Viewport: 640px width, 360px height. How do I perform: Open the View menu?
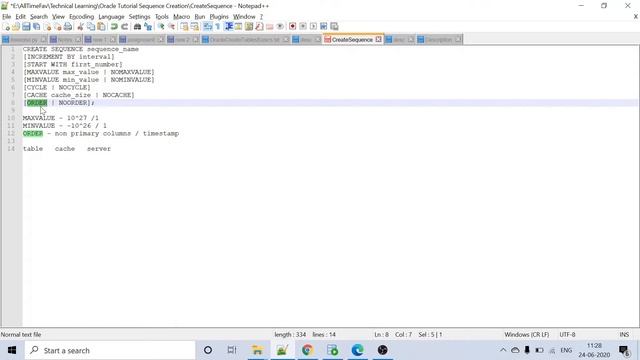point(58,17)
